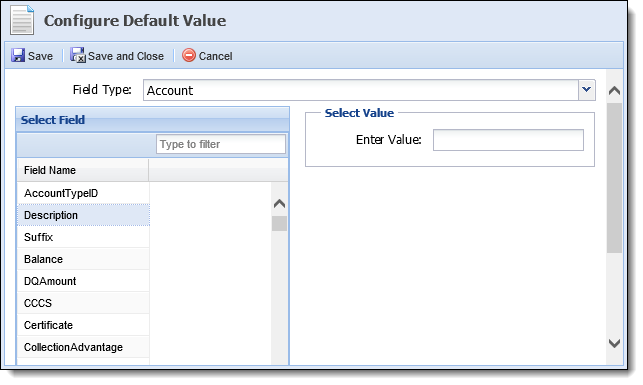Click the Cancel button label
Image resolution: width=643 pixels, height=385 pixels.
pyautogui.click(x=215, y=56)
